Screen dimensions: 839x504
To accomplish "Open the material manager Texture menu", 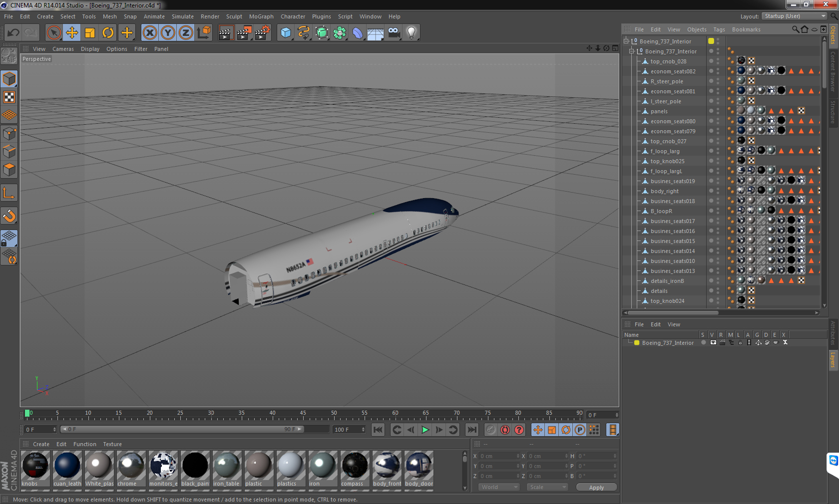I will pos(112,444).
